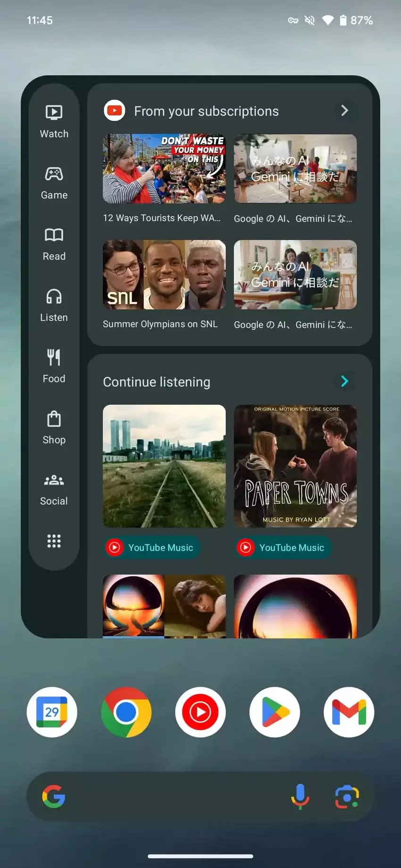The height and width of the screenshot is (868, 401).
Task: Tap YouTube Music chip under Paper Towns
Action: [x=284, y=548]
